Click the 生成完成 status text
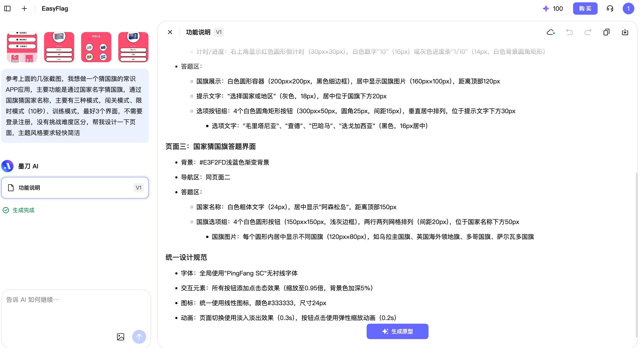 (x=24, y=210)
